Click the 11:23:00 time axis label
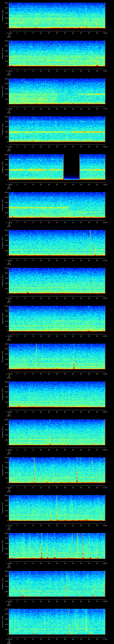The width and height of the screenshot is (114, 644). point(9,374)
